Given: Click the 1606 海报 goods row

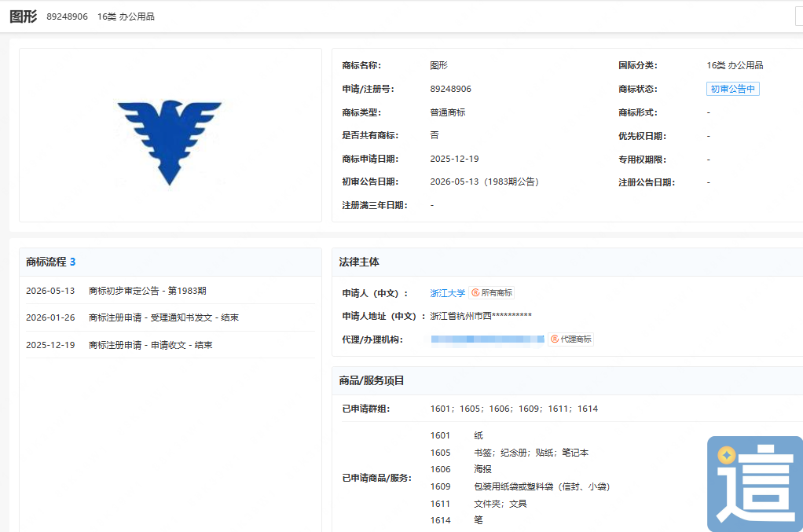Looking at the screenshot, I should [460, 469].
